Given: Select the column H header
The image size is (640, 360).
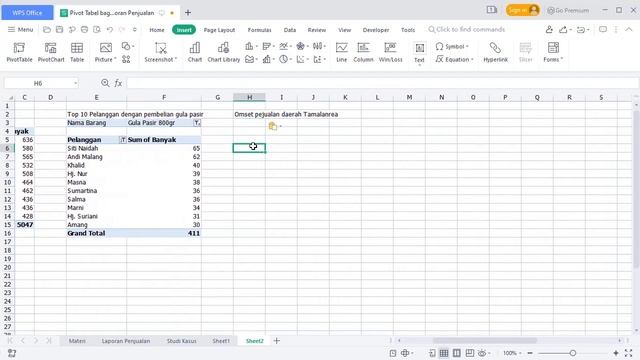Looking at the screenshot, I should 249,98.
